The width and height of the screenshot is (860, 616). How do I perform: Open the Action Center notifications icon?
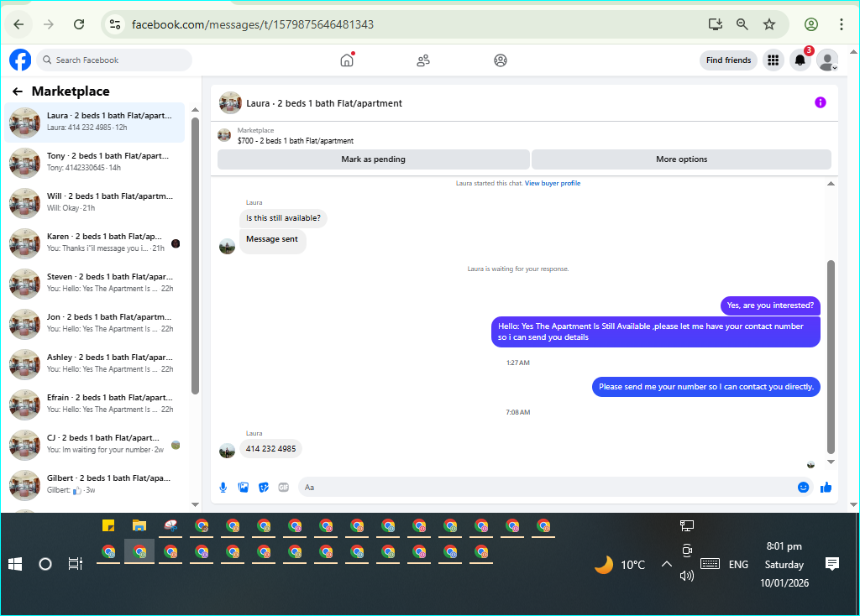[x=832, y=564]
